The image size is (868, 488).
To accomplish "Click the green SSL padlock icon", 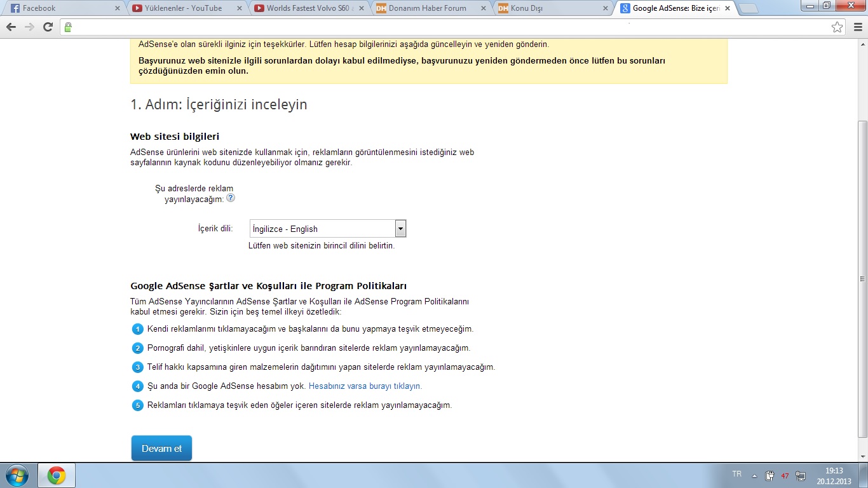I will [x=68, y=27].
